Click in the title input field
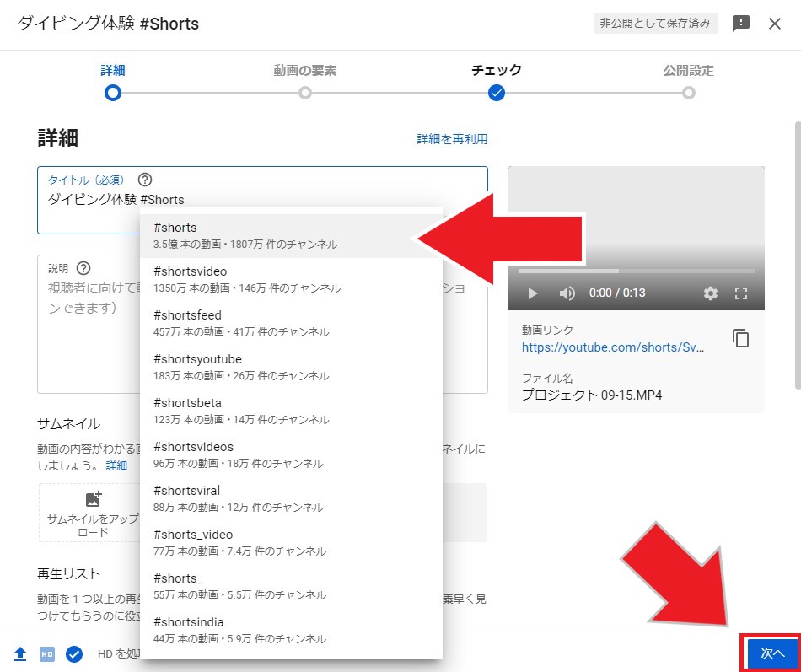 coord(262,201)
